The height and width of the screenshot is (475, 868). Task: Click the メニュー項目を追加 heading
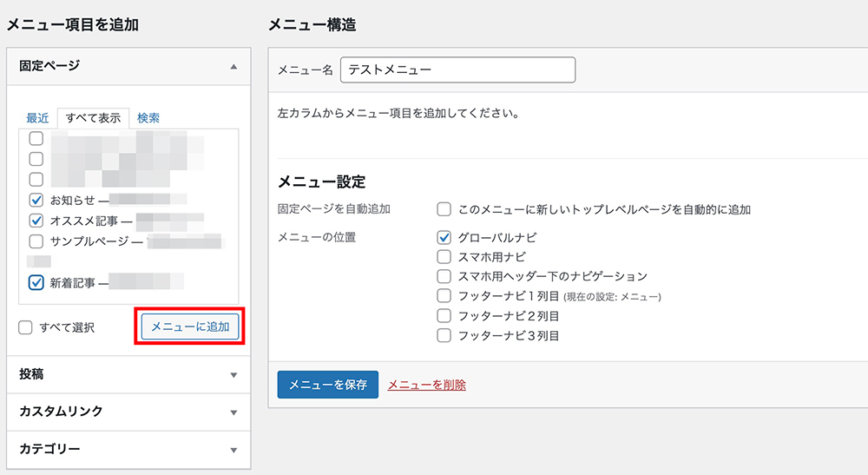point(73,25)
